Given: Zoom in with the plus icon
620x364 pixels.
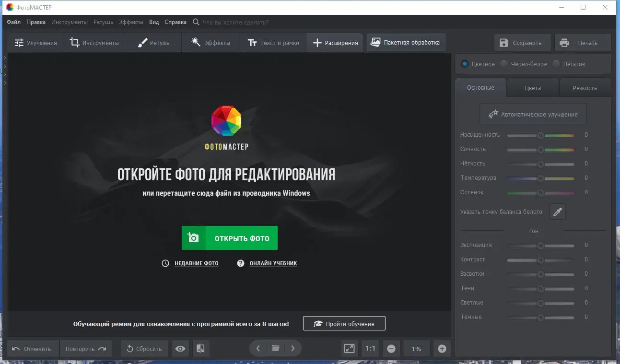Looking at the screenshot, I should [x=442, y=349].
